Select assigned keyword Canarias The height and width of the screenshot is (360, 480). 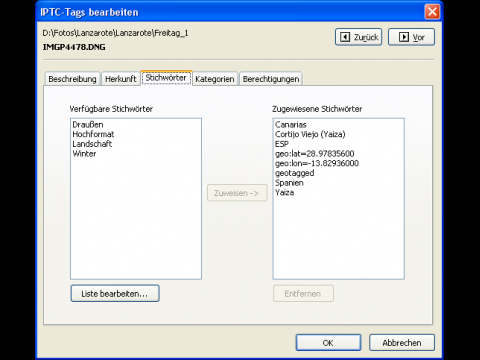(291, 125)
